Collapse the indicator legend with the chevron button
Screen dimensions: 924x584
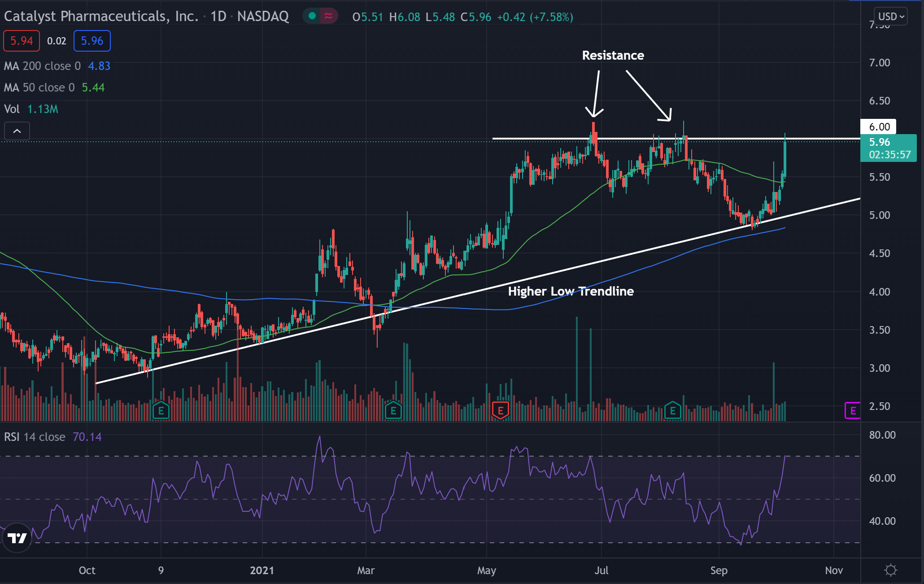point(17,131)
